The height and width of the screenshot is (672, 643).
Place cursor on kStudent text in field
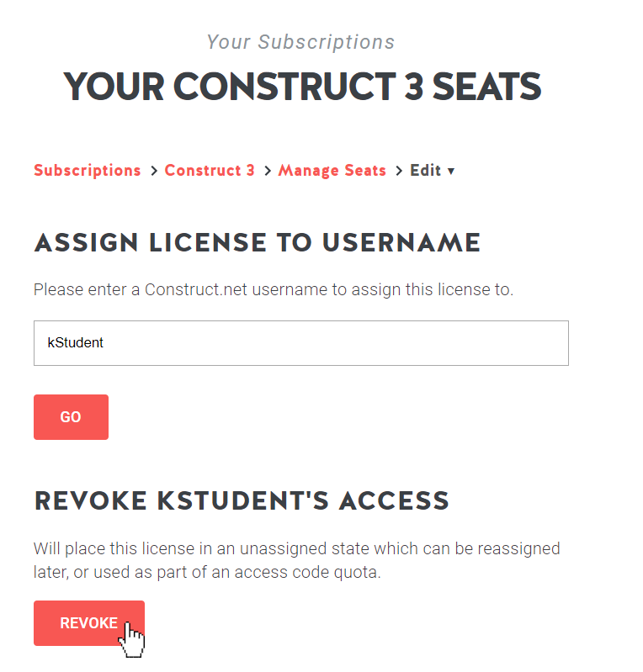pyautogui.click(x=76, y=343)
